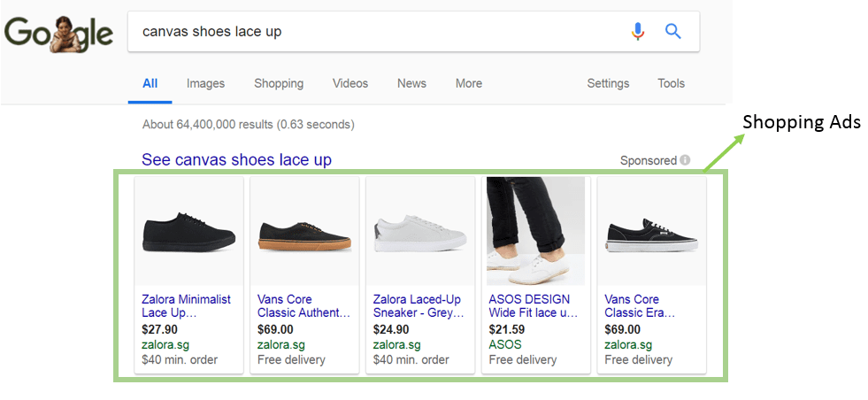Click the ASOS DESIGN Wide Fit product photo

[535, 231]
